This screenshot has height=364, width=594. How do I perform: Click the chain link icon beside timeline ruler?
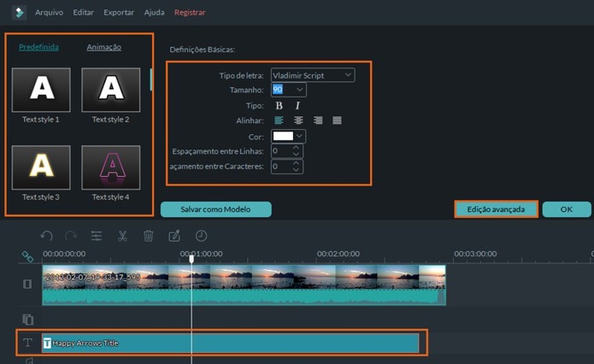tap(27, 256)
